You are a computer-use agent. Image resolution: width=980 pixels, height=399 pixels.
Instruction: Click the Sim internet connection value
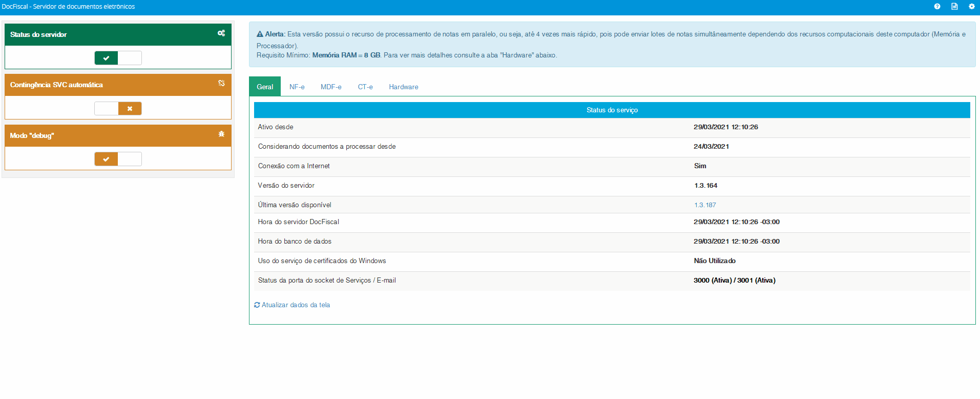point(700,166)
